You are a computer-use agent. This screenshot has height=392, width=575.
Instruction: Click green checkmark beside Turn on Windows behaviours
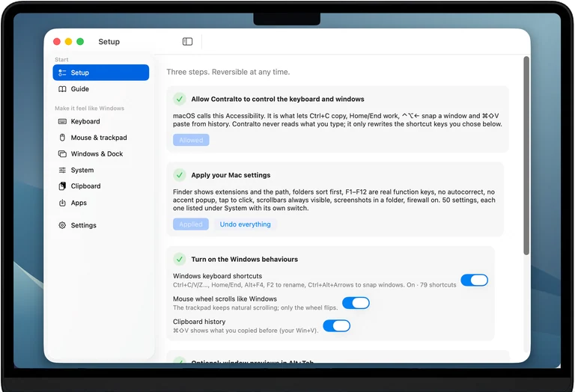[180, 259]
